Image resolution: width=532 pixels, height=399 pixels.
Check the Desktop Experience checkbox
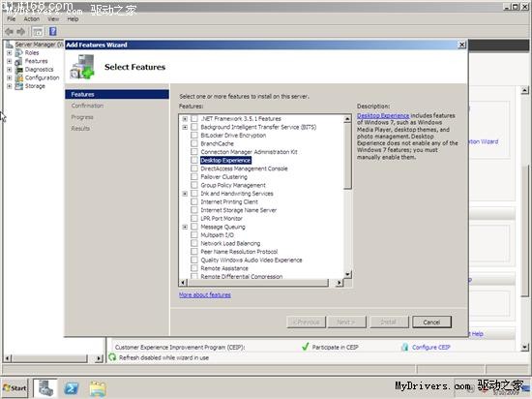[194, 160]
